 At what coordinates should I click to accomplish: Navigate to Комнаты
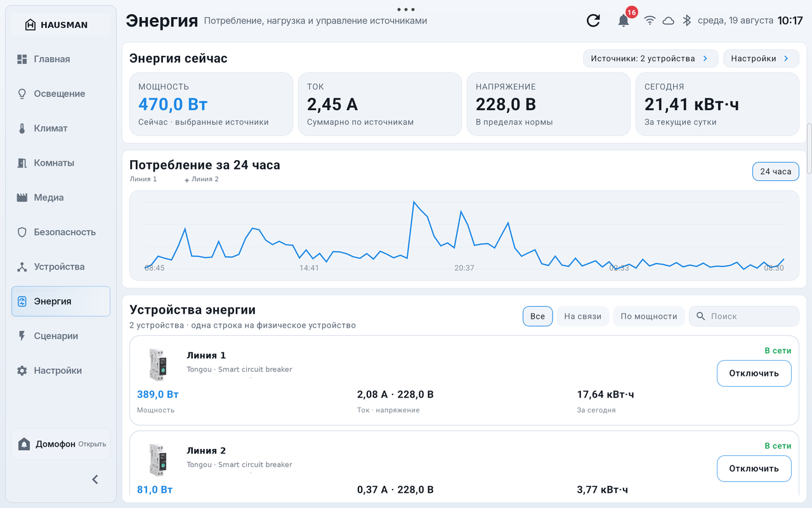(61, 163)
